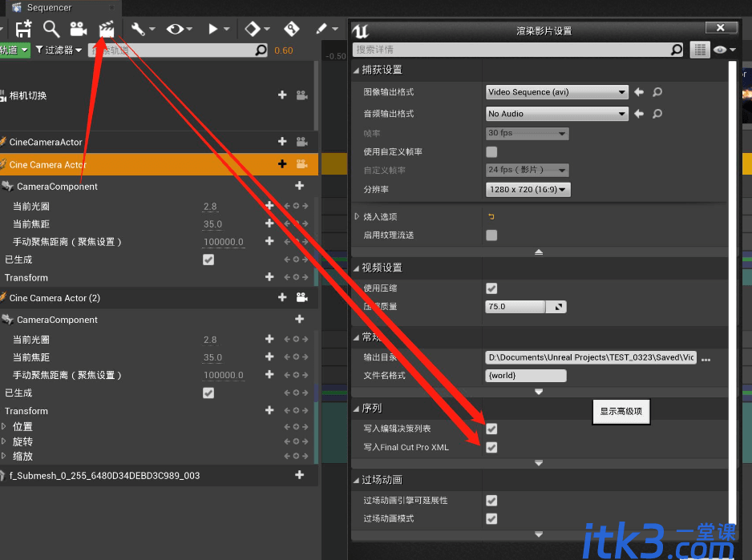Open the details panel eye view options
Screen dimensions: 752x560
(x=724, y=50)
